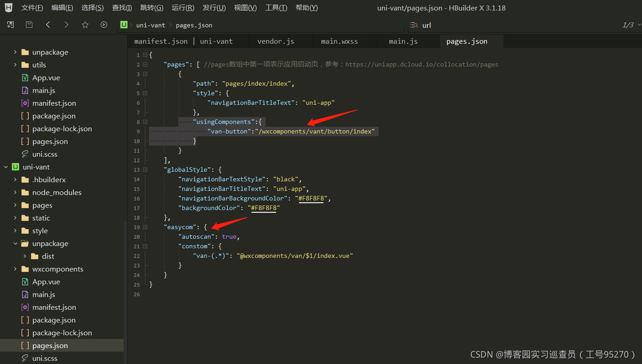Switch to the main.wxss tab
Image resolution: width=642 pixels, height=364 pixels.
pos(339,41)
